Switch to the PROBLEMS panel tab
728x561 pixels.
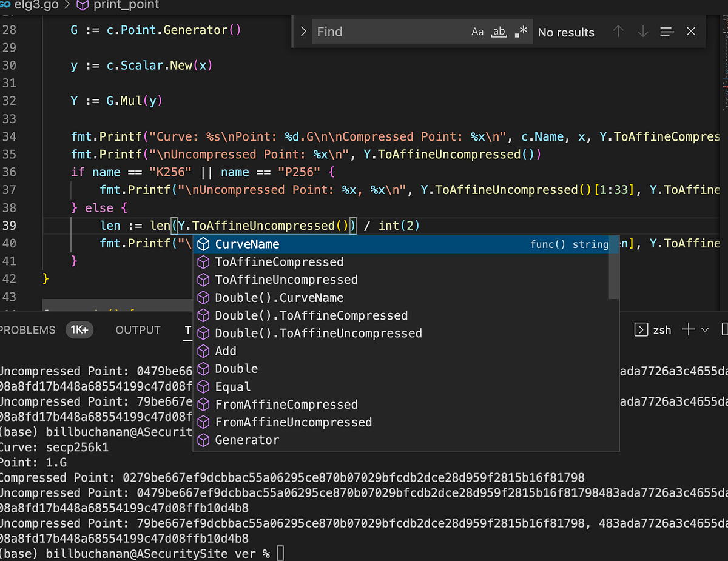click(28, 330)
